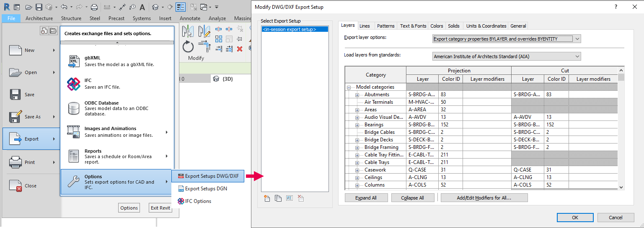
Task: Duplicate the selected export setup
Action: click(x=278, y=198)
